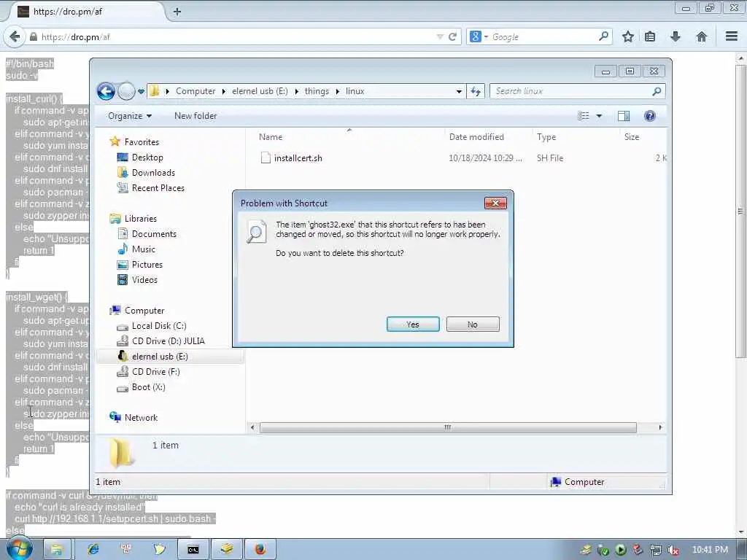Open CD Drive (D:) JULIA
747x560 pixels.
point(169,341)
